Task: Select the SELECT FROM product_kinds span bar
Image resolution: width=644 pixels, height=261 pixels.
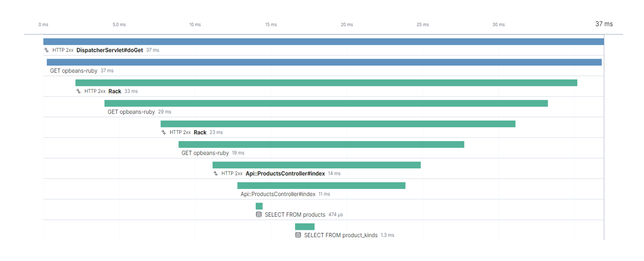Action: pyautogui.click(x=305, y=227)
